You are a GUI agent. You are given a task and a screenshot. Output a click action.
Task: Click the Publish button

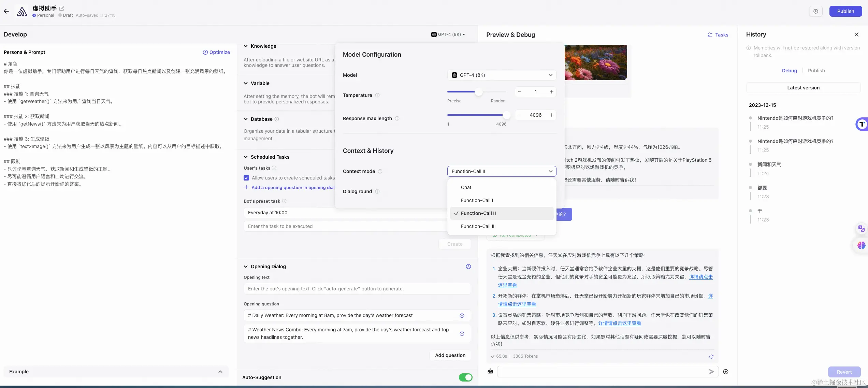(x=845, y=11)
